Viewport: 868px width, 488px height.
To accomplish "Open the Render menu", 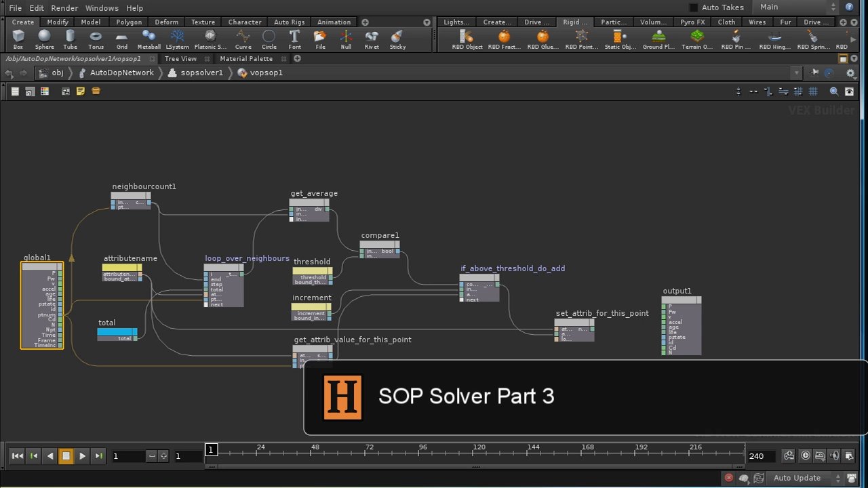I will (x=64, y=8).
